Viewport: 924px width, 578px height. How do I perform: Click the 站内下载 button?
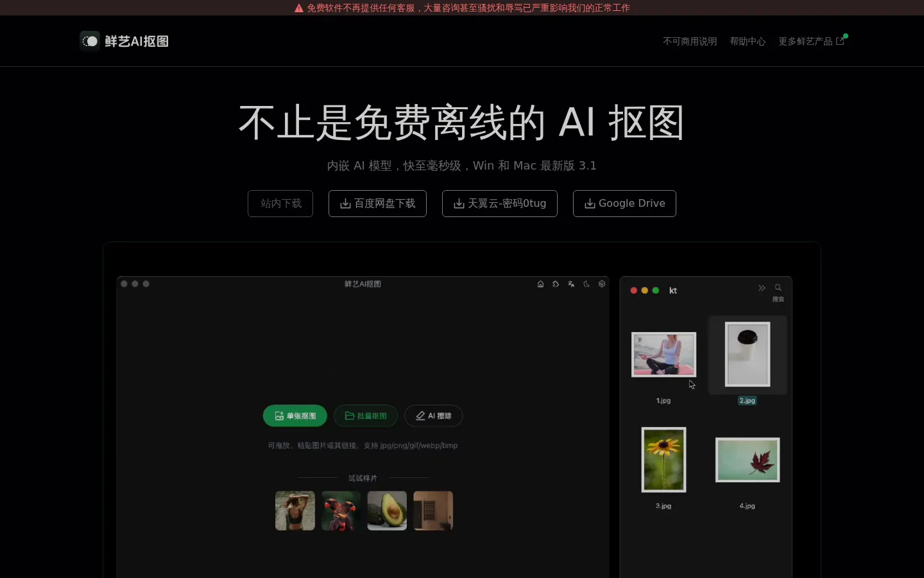280,204
